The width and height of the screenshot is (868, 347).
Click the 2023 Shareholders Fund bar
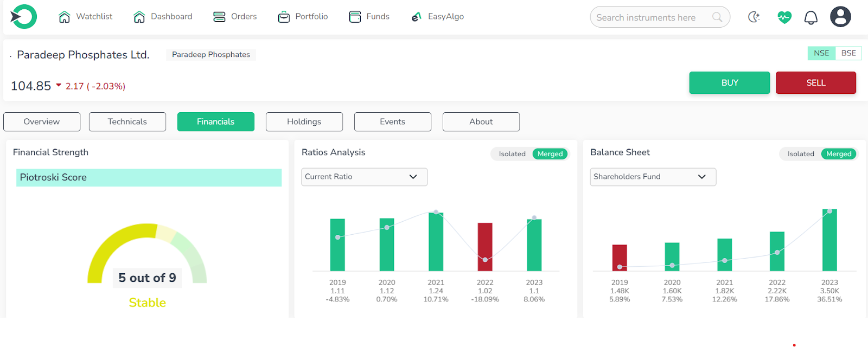pyautogui.click(x=829, y=240)
